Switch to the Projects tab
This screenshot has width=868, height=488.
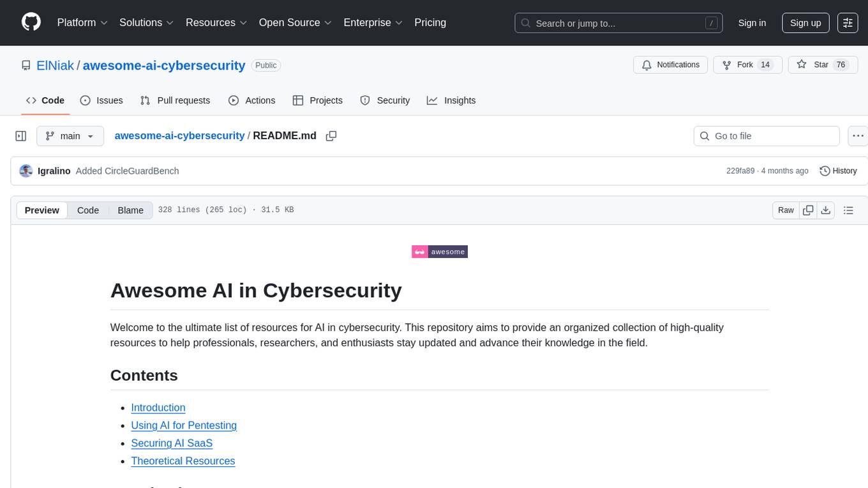coord(318,100)
